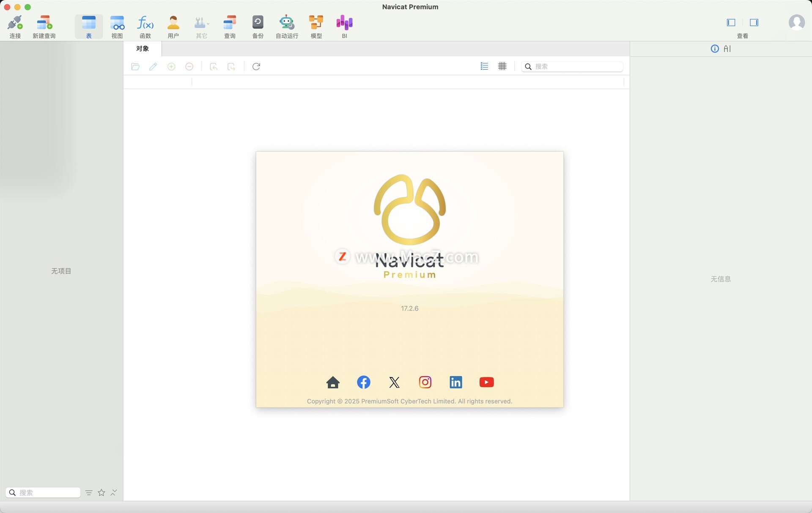Viewport: 812px width, 513px height.
Task: Click the sidebar filter lines icon
Action: click(89, 493)
